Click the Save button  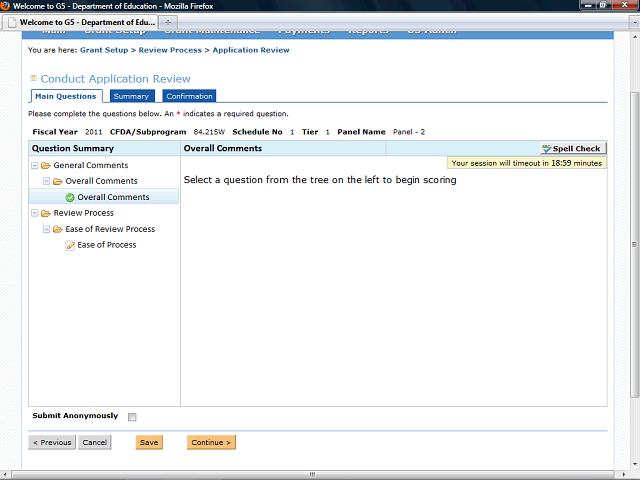[x=149, y=442]
